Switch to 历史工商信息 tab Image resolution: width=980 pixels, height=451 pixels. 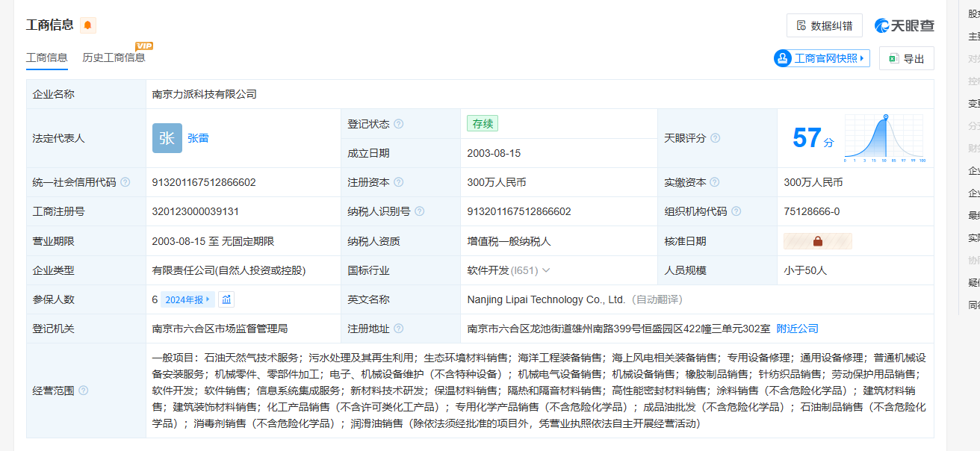(114, 57)
